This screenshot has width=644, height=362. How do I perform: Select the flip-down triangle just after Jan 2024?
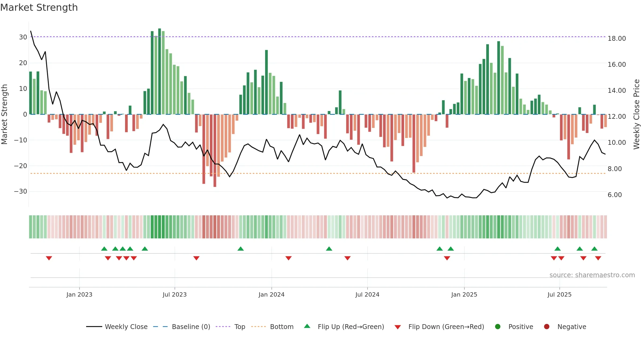[288, 258]
